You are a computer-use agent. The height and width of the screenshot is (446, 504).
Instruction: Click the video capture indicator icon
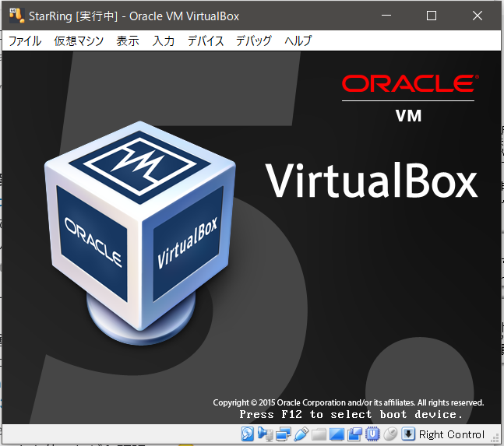pos(354,434)
